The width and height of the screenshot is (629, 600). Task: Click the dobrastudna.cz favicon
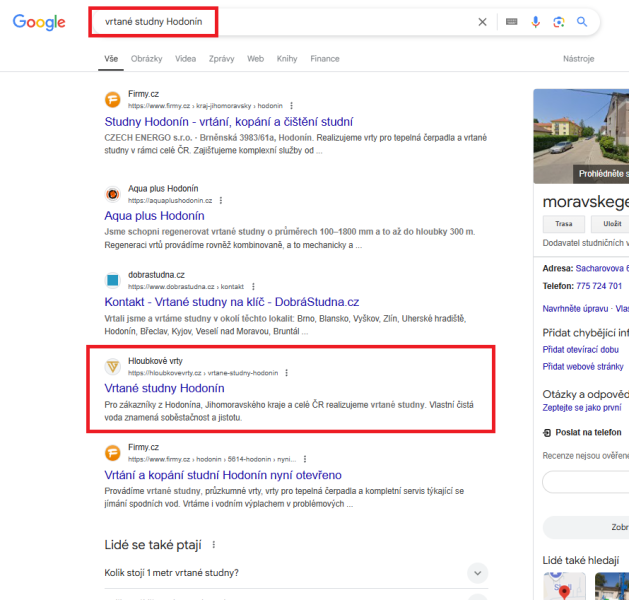pyautogui.click(x=113, y=280)
